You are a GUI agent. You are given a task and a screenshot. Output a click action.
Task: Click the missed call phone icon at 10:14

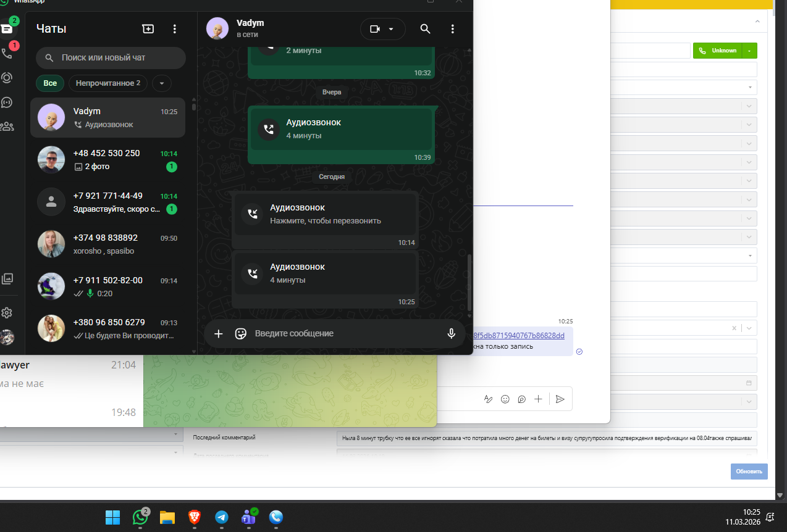252,214
